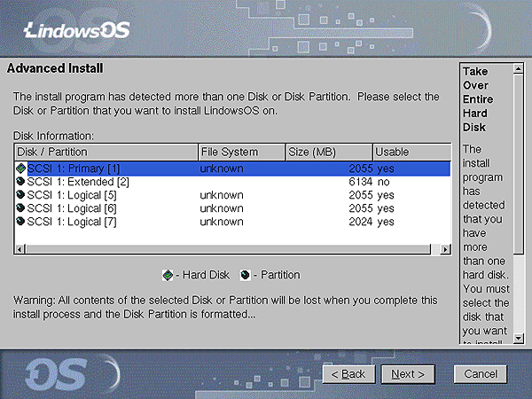Select the SCSI 1: Extended [2] row
The width and height of the screenshot is (532, 399).
click(232, 182)
